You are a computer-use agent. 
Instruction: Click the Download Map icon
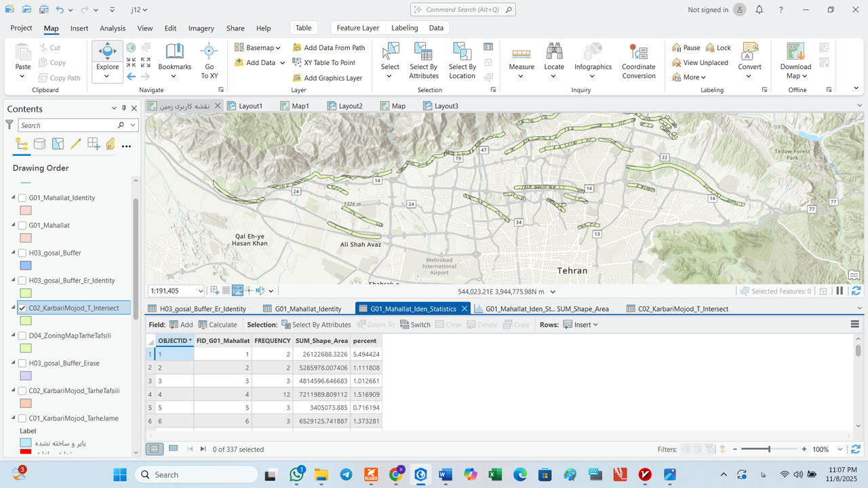795,52
